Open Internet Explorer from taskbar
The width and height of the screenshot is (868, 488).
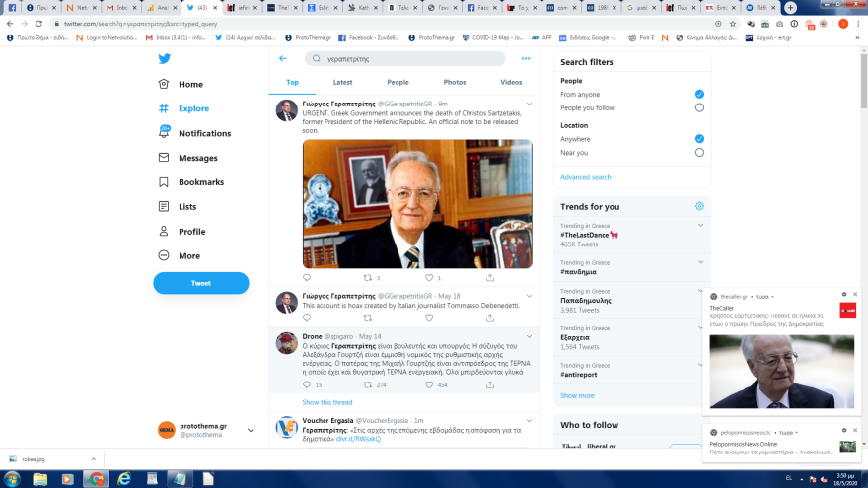click(124, 479)
